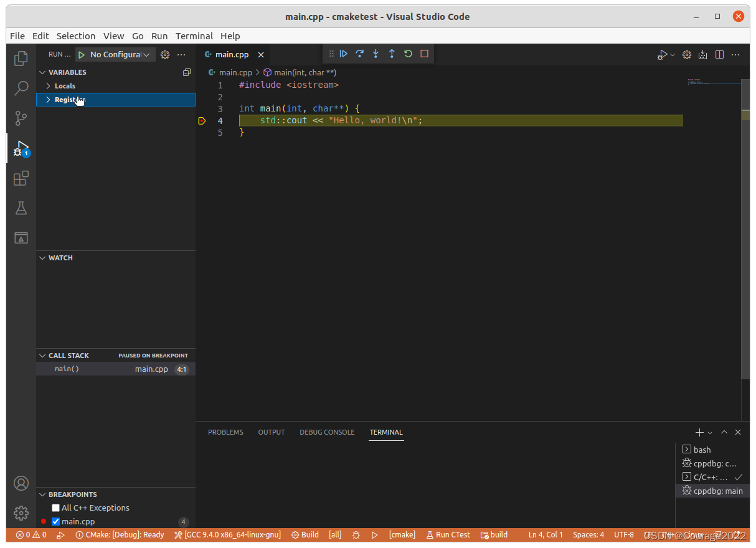The image size is (756, 548).
Task: Open run options dropdown beside run icon
Action: pos(673,55)
